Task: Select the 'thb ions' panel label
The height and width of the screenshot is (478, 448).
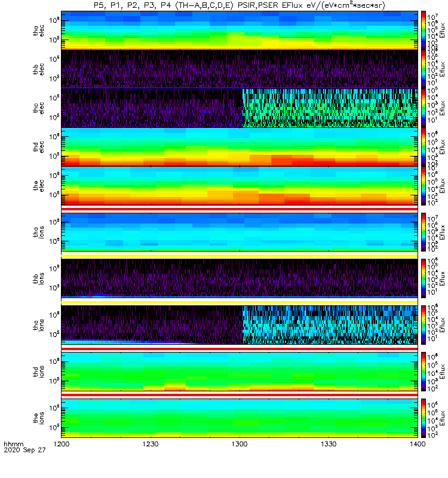Action: pyautogui.click(x=38, y=278)
